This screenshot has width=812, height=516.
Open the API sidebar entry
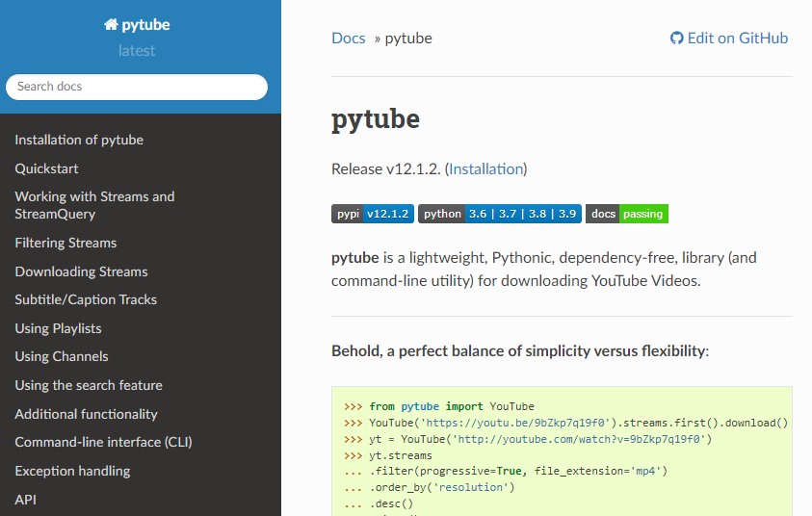pos(25,500)
